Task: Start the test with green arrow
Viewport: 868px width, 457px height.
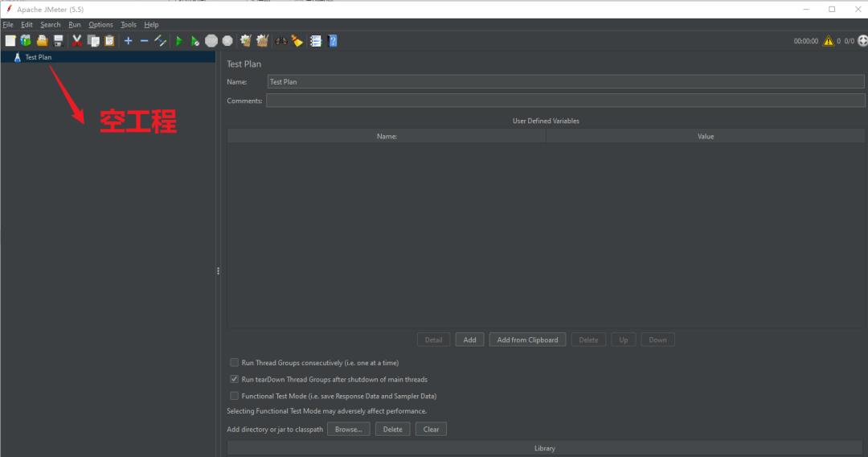Action: (x=178, y=41)
